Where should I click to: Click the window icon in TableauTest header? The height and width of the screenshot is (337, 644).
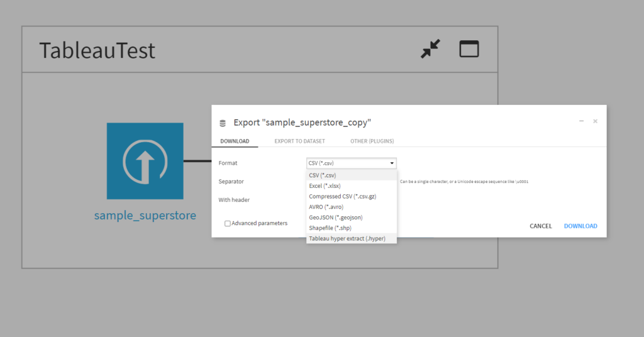(x=469, y=49)
